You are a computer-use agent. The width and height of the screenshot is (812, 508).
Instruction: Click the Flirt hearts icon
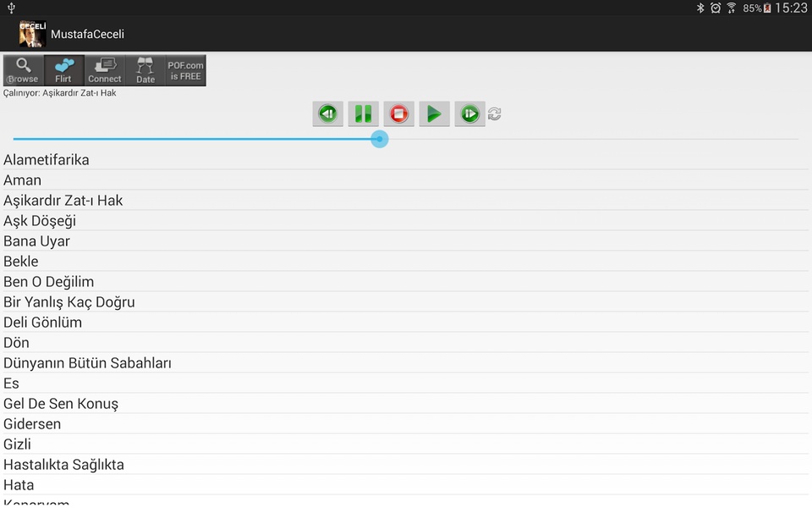click(63, 70)
